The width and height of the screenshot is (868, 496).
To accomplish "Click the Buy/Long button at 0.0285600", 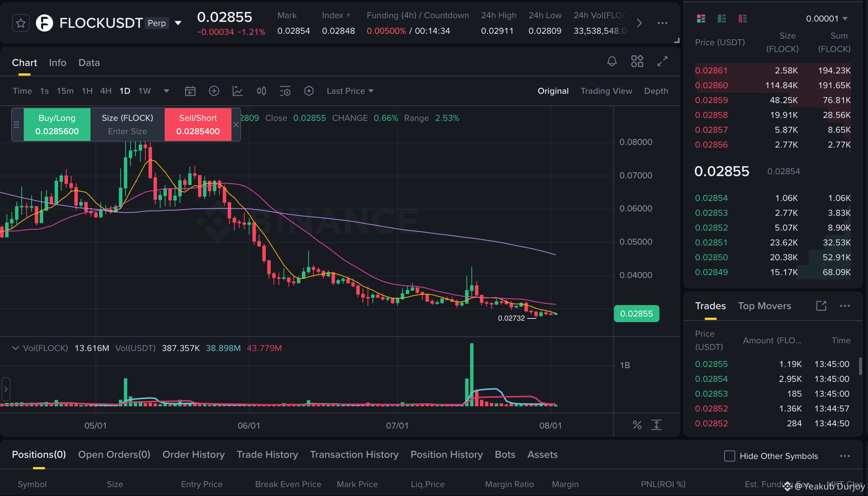I will pos(57,125).
